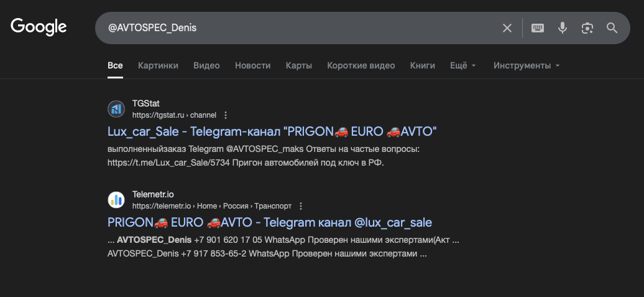Click snippet with phone +7 901 620 17 05
The width and height of the screenshot is (644, 297).
point(283,240)
